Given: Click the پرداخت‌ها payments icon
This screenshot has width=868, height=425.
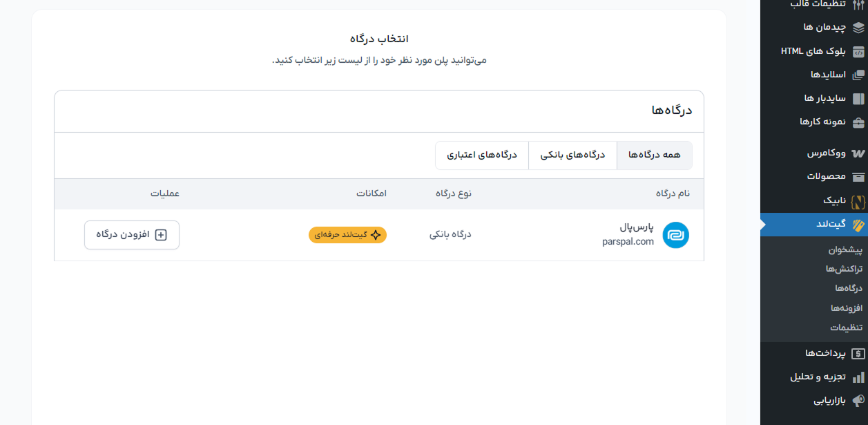Looking at the screenshot, I should pos(858,352).
